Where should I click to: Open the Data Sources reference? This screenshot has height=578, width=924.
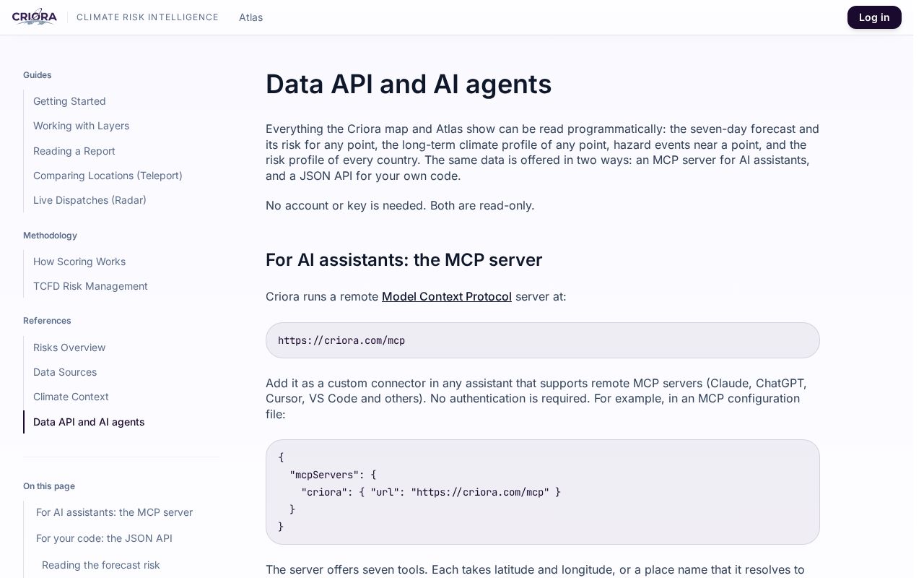click(x=65, y=372)
